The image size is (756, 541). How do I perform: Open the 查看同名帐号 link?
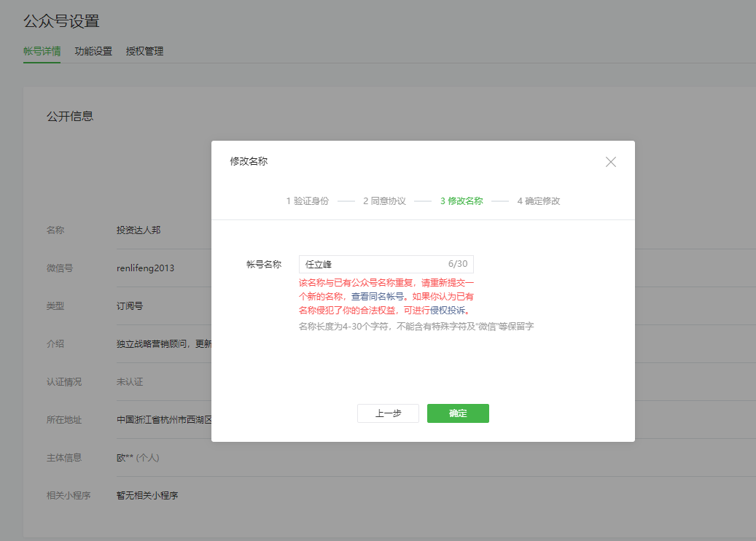[x=377, y=297]
